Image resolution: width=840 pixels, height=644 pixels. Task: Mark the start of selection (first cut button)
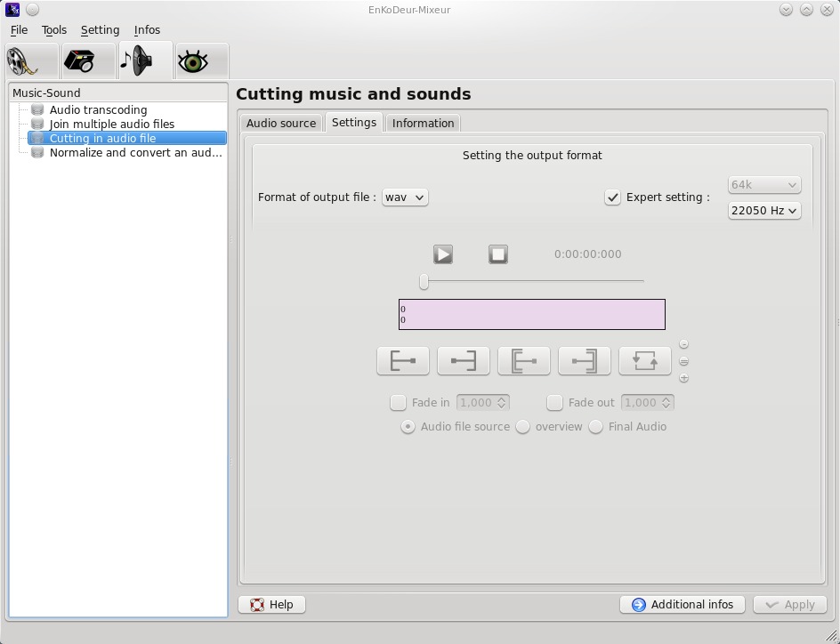pos(403,361)
